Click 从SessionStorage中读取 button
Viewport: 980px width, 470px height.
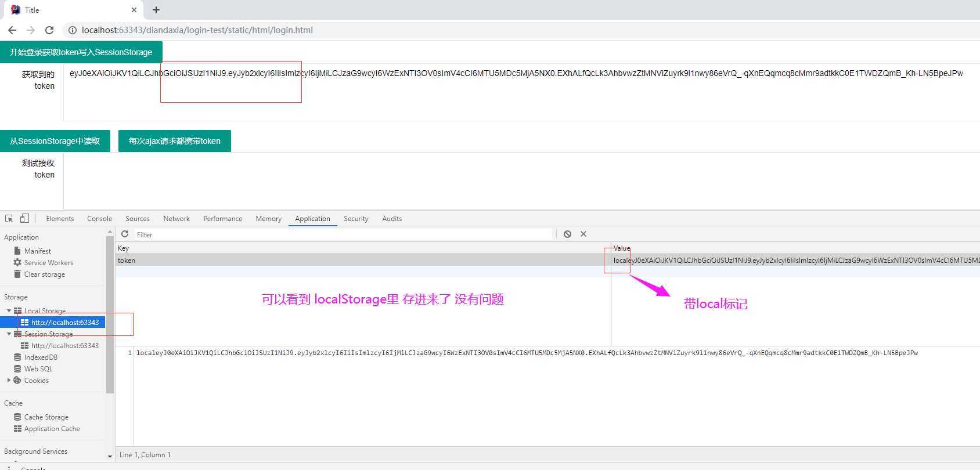point(55,141)
